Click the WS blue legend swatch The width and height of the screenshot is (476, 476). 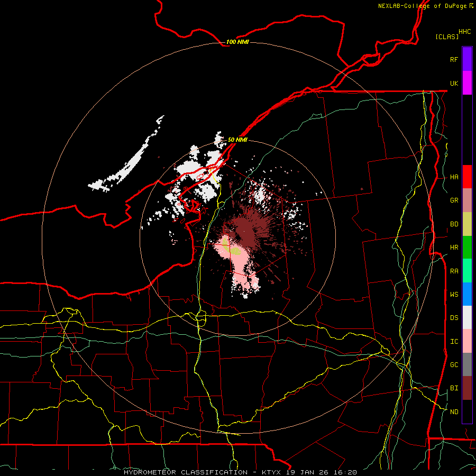click(467, 294)
